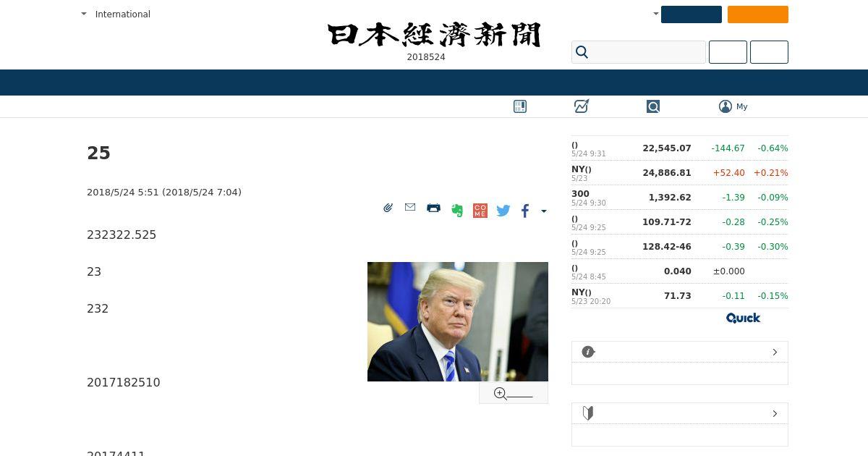Screen dimensions: 868x456
Task: Open dropdown arrow left of blue button
Action: (656, 14)
